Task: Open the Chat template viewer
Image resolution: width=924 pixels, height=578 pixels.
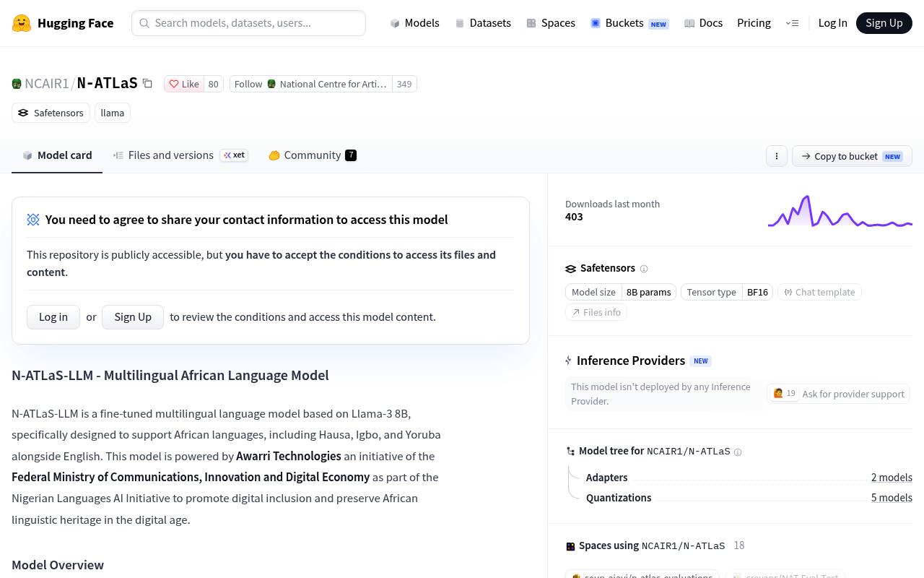Action: pyautogui.click(x=819, y=292)
